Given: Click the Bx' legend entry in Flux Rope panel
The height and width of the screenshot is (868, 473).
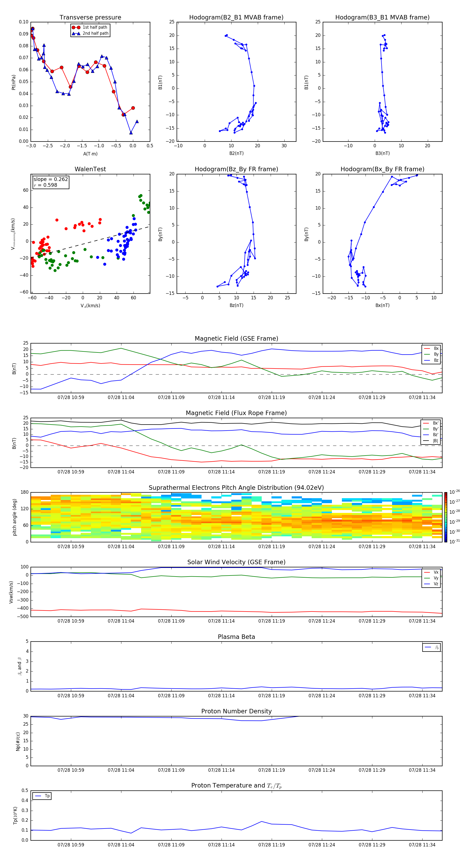Looking at the screenshot, I should [431, 423].
